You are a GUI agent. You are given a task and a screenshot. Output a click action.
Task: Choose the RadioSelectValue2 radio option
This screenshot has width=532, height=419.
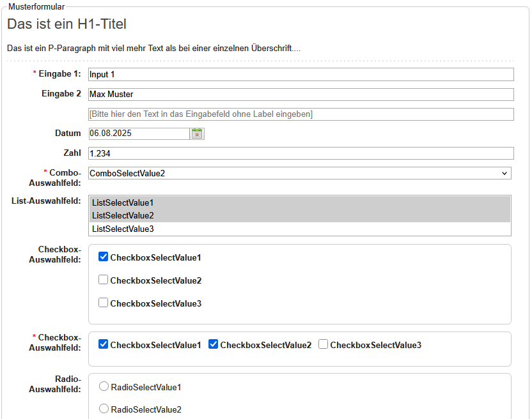point(104,409)
